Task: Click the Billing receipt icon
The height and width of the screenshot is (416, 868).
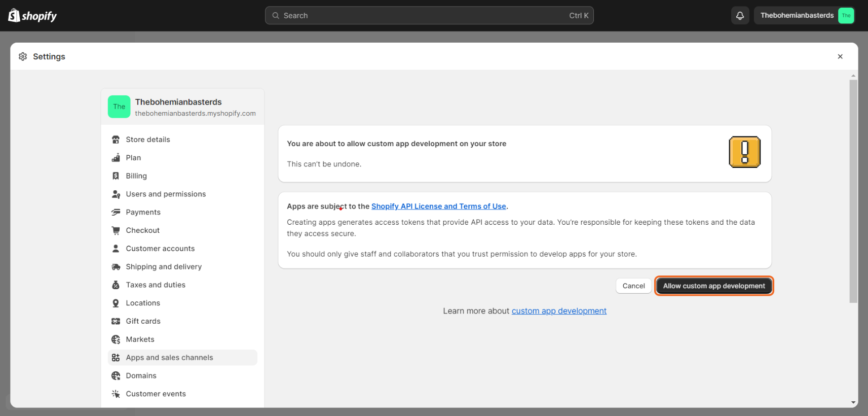Action: pos(116,176)
